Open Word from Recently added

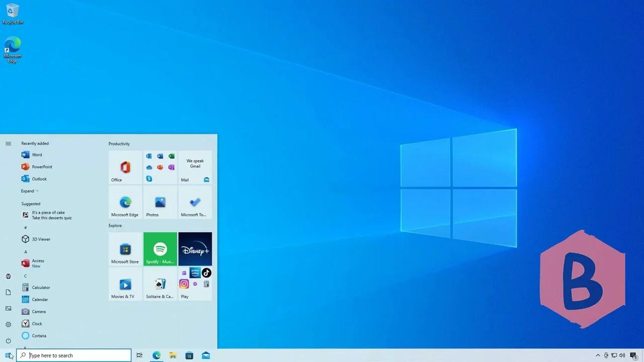(x=37, y=155)
